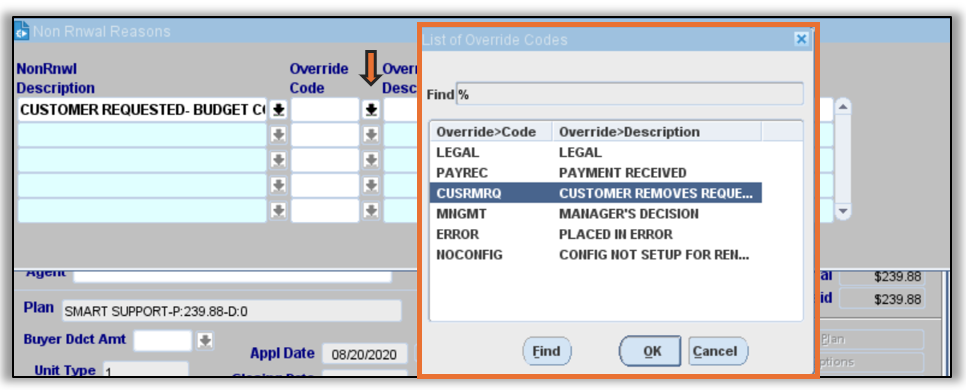Click PAYMENT RECEIVED description
966x390 pixels.
pos(622,173)
